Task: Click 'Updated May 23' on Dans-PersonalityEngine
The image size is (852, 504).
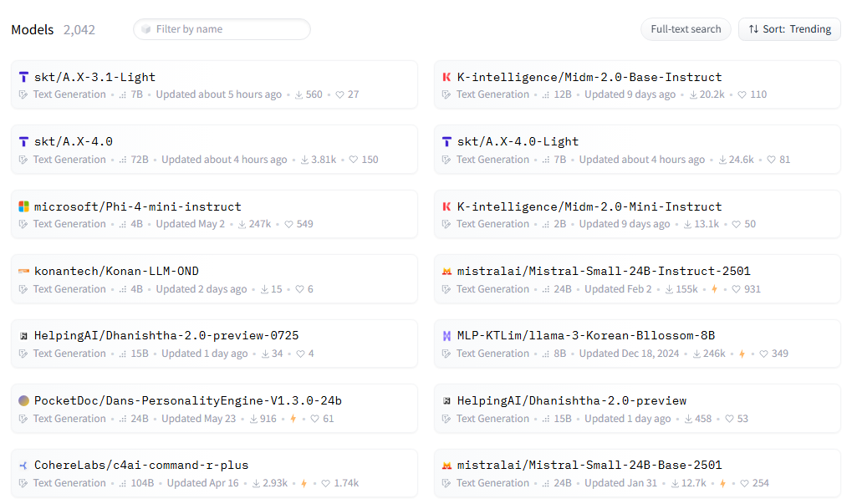Action: tap(199, 419)
